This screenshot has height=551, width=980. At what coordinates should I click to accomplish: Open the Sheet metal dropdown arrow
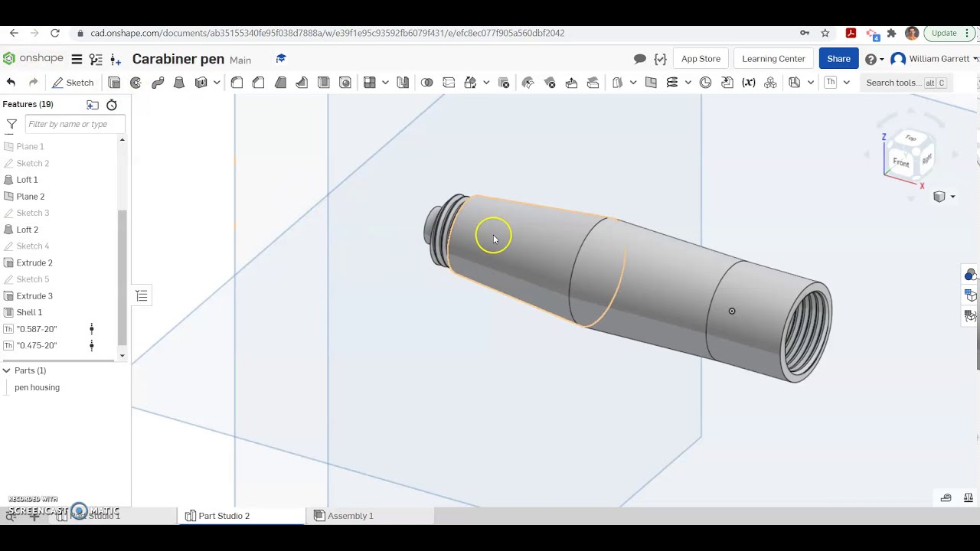(810, 83)
